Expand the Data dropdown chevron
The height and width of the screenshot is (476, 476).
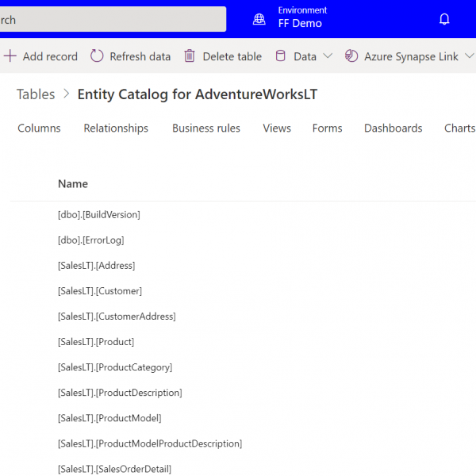click(x=328, y=56)
